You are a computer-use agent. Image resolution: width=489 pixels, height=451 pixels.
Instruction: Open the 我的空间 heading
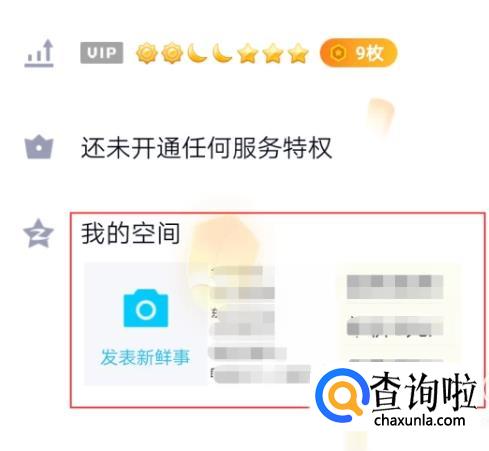coord(130,233)
